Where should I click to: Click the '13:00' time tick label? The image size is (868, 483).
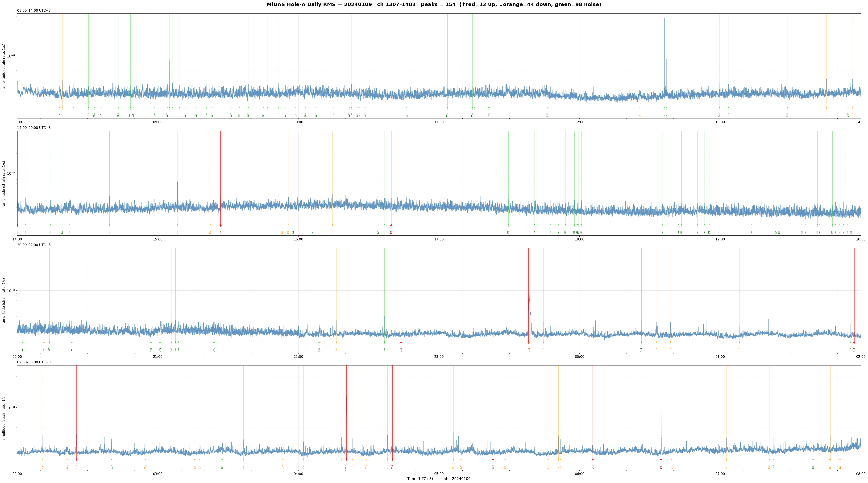click(720, 122)
